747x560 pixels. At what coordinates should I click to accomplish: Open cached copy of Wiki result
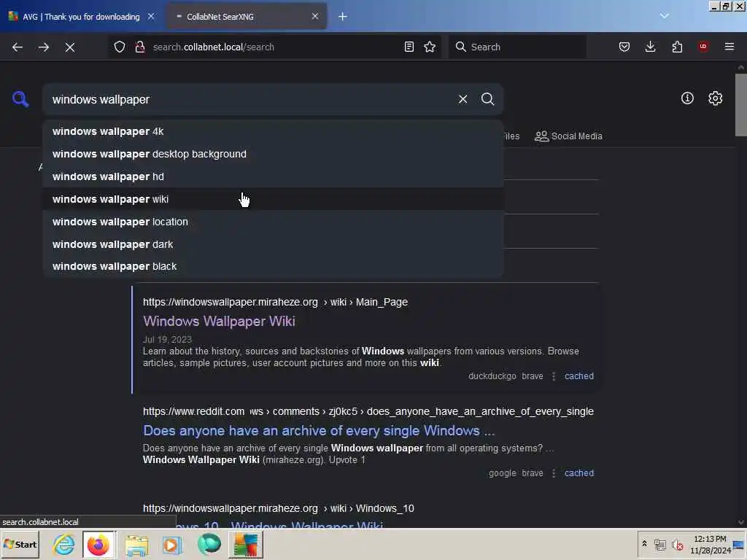click(x=578, y=376)
